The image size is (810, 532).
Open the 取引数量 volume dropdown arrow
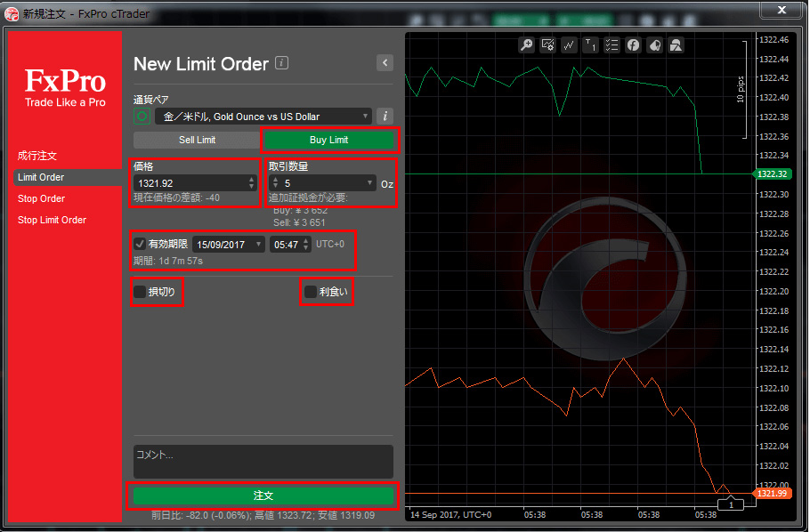tap(369, 183)
